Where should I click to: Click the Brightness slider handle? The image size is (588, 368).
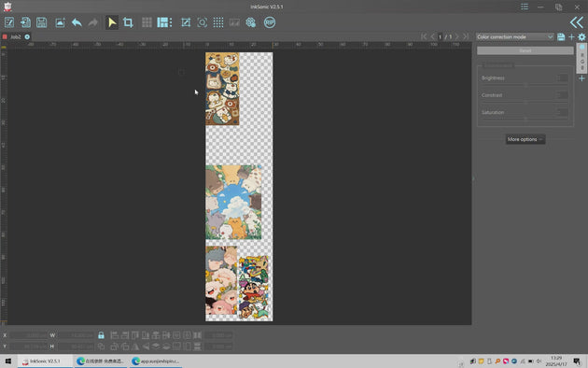pyautogui.click(x=525, y=85)
